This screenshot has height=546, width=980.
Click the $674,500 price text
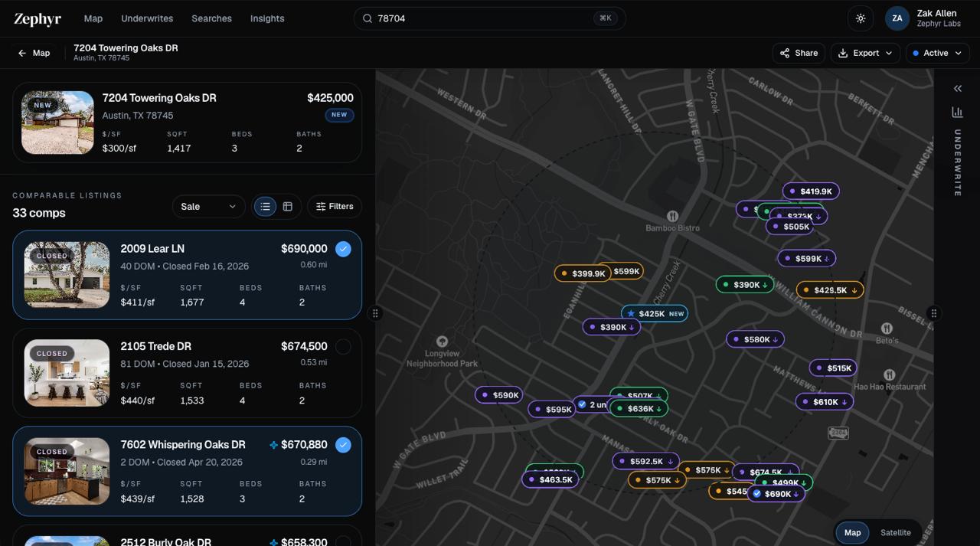pos(304,347)
